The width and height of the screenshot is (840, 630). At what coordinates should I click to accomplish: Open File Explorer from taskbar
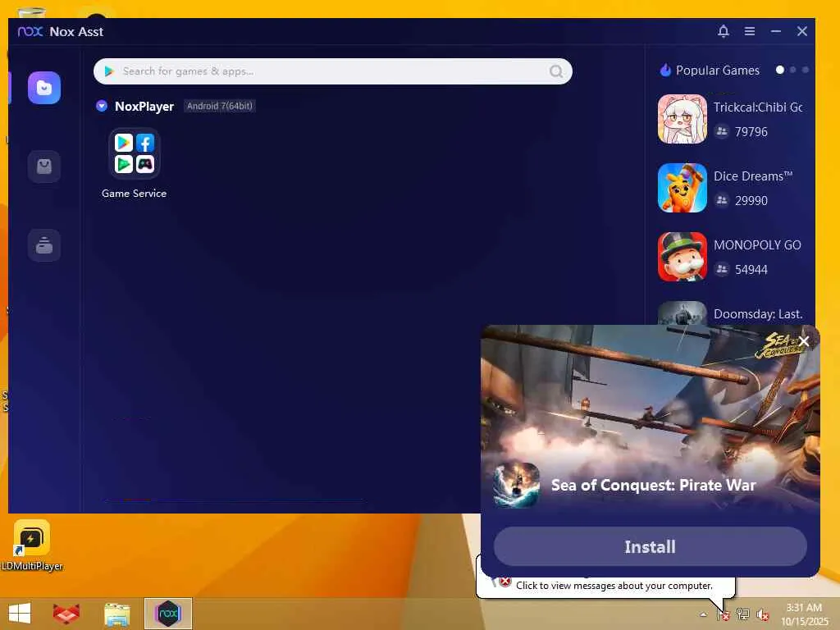[116, 614]
